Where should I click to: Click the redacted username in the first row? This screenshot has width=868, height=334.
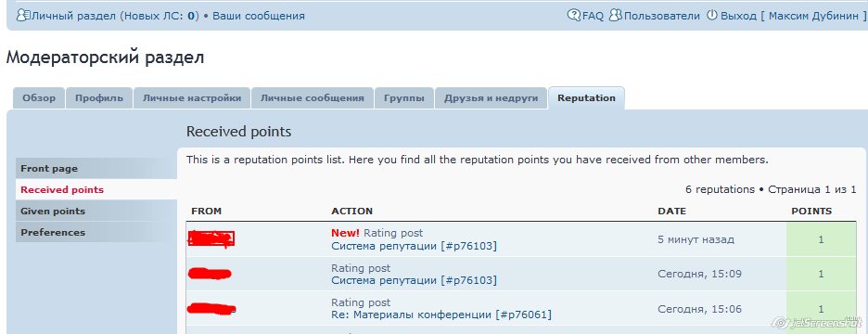point(211,238)
